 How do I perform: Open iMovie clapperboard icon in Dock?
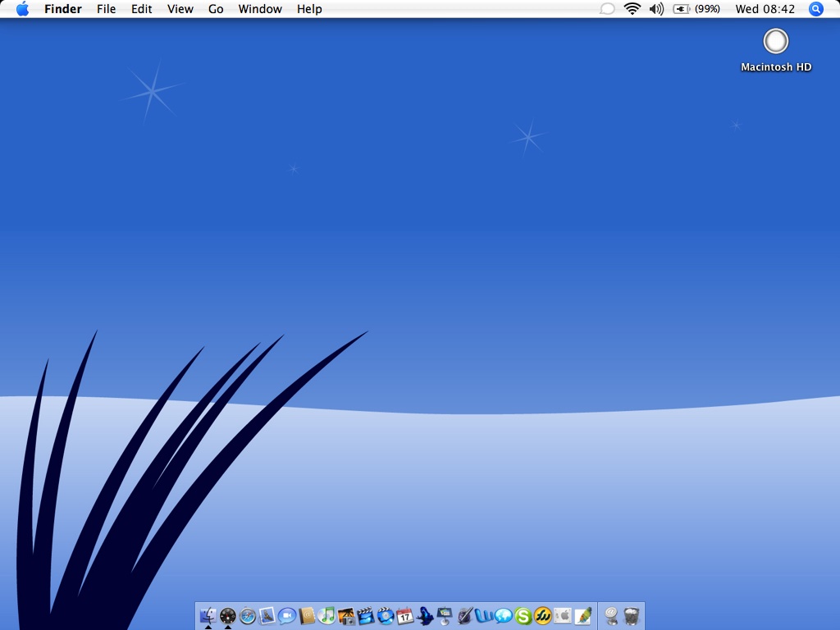(x=366, y=615)
